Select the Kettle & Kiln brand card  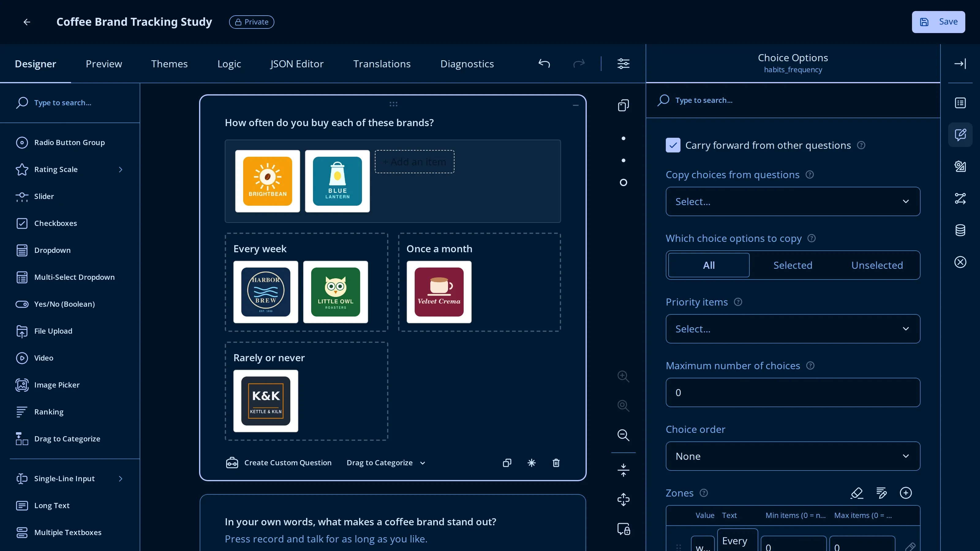click(266, 401)
